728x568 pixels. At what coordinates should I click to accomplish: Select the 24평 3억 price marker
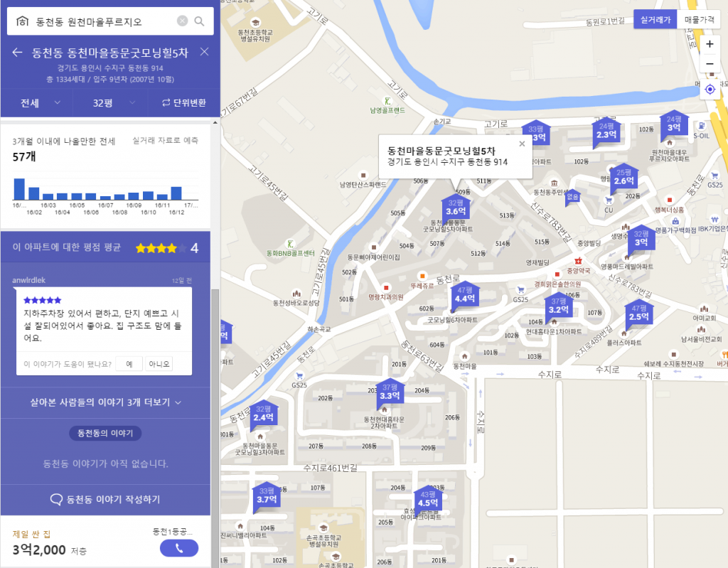click(674, 124)
